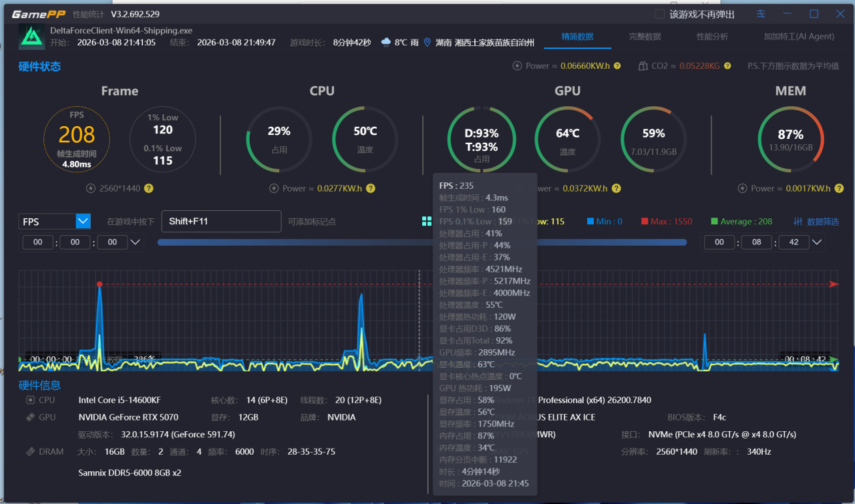Viewport: 855px width, 504px height.
Task: Toggle the red Max legend series
Action: pyautogui.click(x=667, y=221)
